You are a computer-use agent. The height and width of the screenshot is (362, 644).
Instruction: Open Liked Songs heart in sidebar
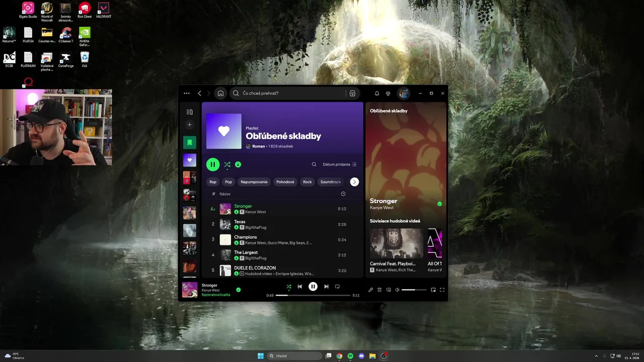pos(190,160)
